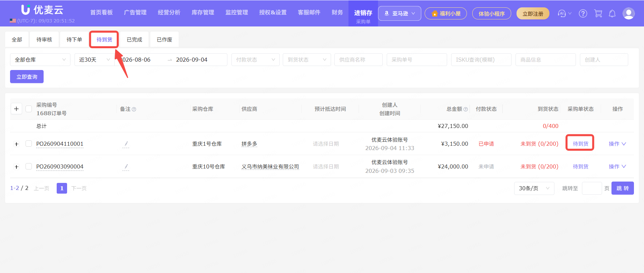Open the 近30天 date range dropdown
644x273 pixels.
click(94, 60)
